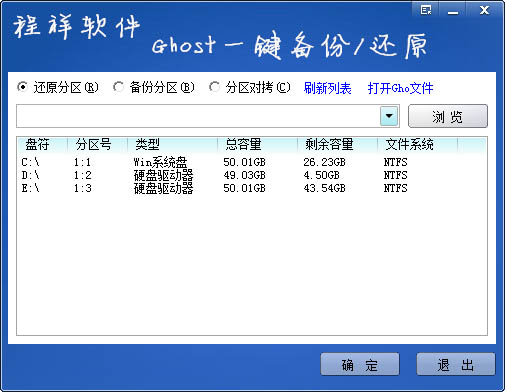Select the 分区对拷(C) radio option
The width and height of the screenshot is (505, 392).
click(x=250, y=88)
